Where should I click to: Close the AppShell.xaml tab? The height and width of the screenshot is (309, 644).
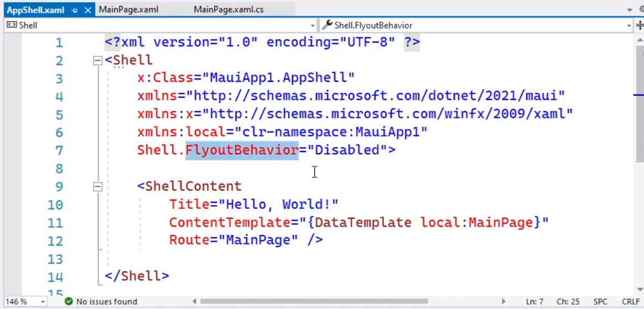(x=87, y=10)
